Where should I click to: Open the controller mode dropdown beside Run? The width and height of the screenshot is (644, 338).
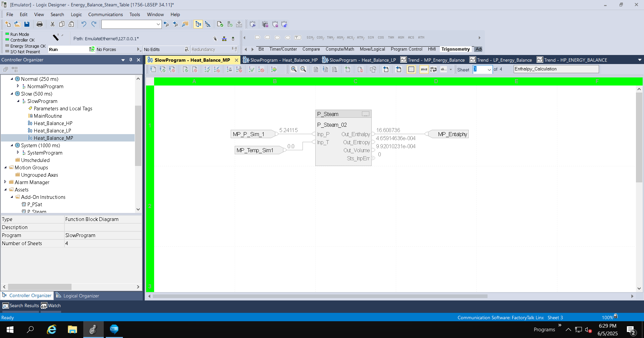tap(92, 49)
